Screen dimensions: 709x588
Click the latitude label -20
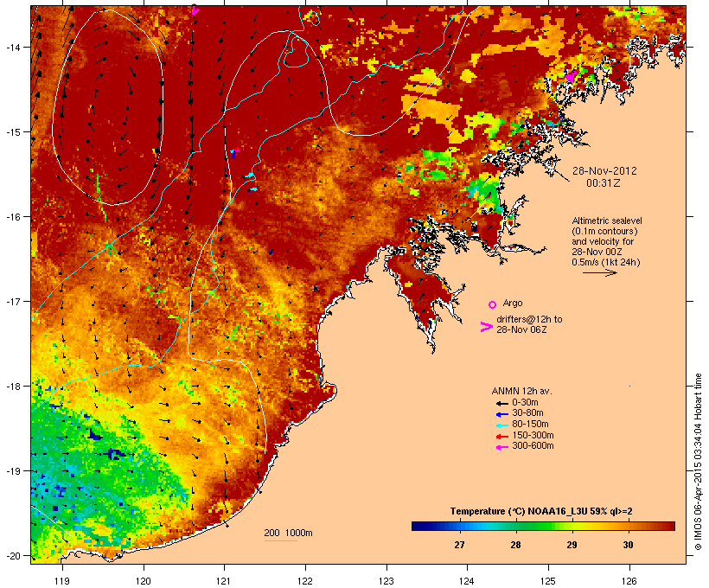12,556
